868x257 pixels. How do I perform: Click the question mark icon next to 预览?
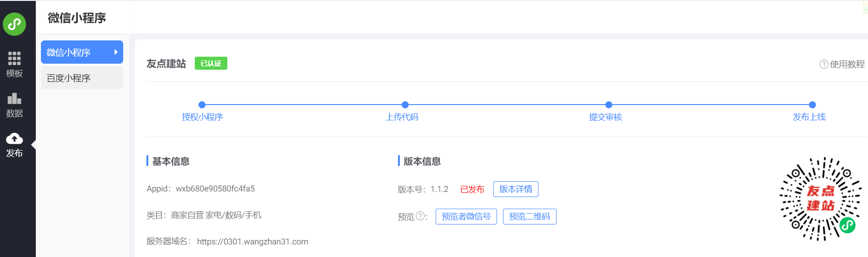tap(420, 216)
